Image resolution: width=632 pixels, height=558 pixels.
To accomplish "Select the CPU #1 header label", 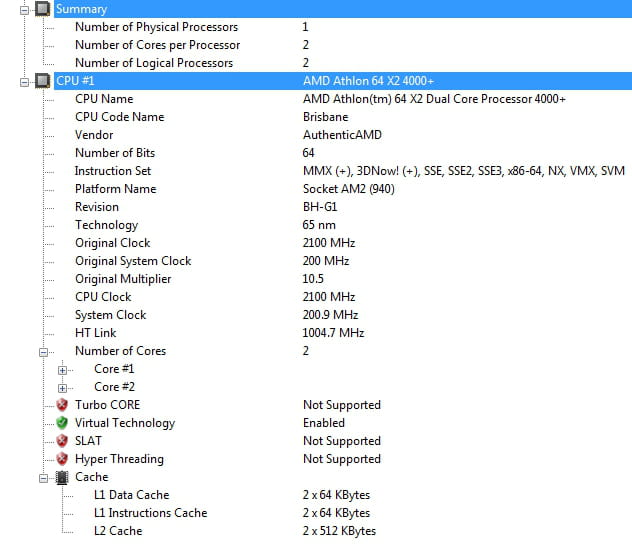I will pyautogui.click(x=75, y=81).
